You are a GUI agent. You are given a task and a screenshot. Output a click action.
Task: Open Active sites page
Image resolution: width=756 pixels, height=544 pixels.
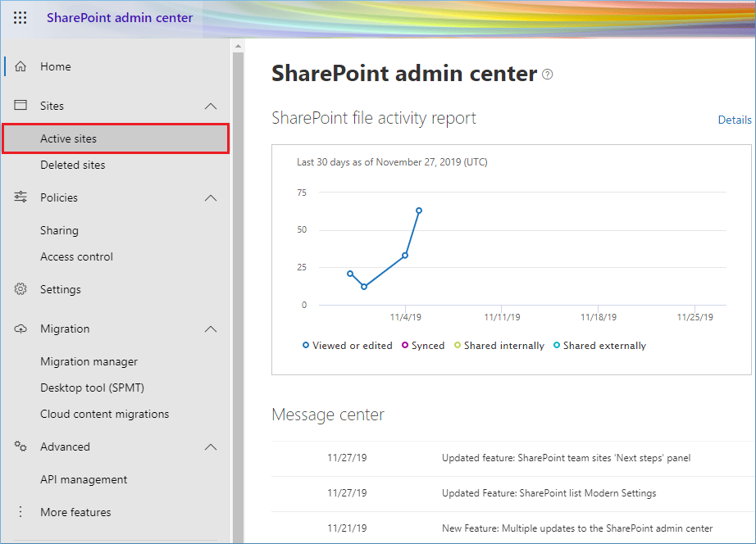pyautogui.click(x=116, y=138)
